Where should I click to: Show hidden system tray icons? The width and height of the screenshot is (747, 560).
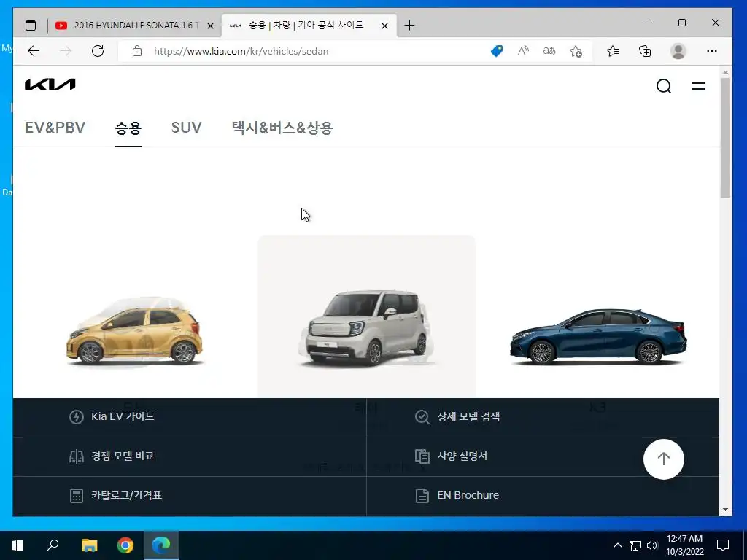coord(617,545)
